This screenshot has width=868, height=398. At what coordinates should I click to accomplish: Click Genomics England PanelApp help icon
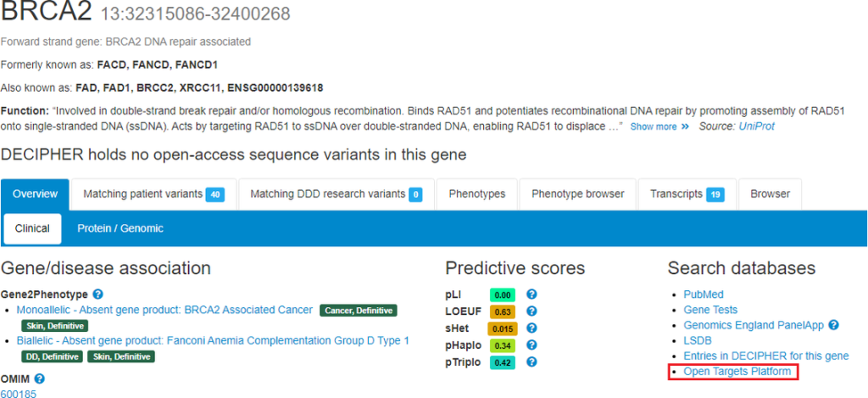coord(834,325)
